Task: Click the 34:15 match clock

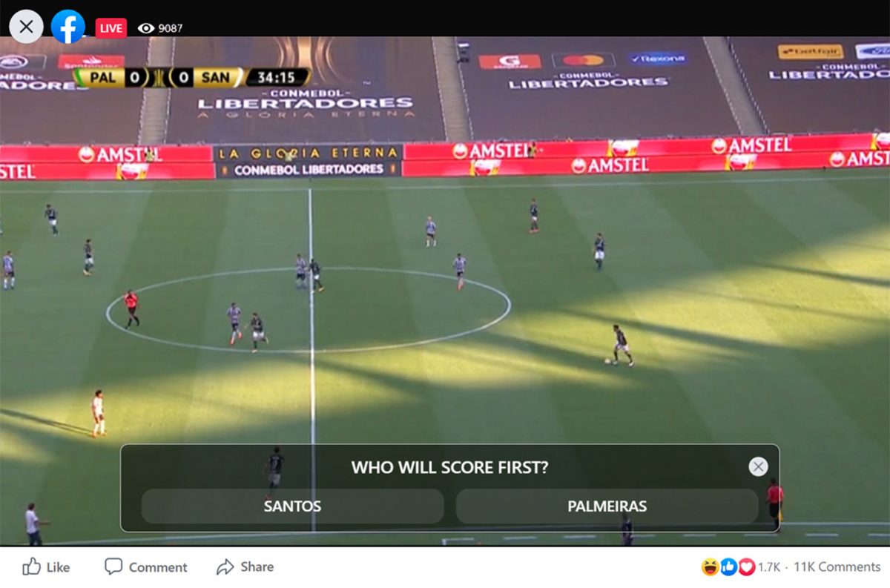Action: [x=276, y=77]
